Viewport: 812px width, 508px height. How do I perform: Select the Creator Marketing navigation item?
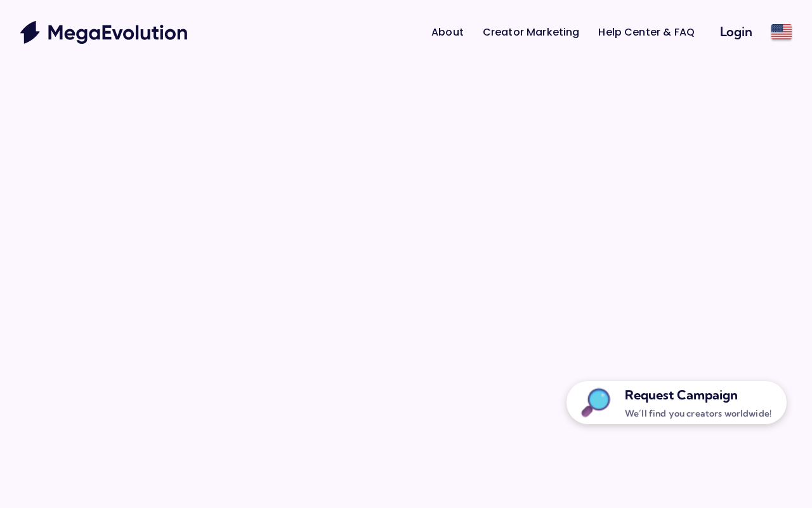(x=530, y=32)
